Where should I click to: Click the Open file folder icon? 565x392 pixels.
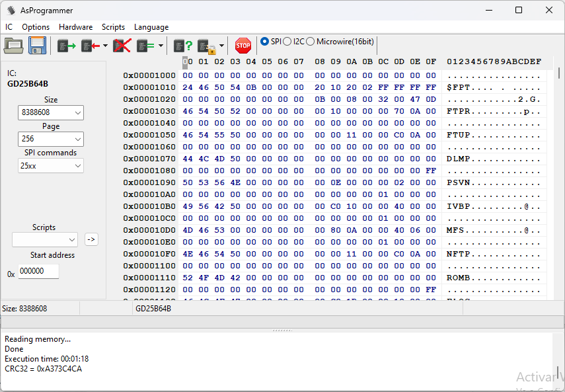pyautogui.click(x=13, y=46)
